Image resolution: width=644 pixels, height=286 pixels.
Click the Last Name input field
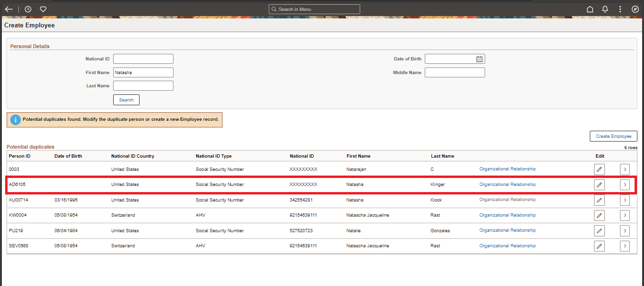(x=143, y=85)
